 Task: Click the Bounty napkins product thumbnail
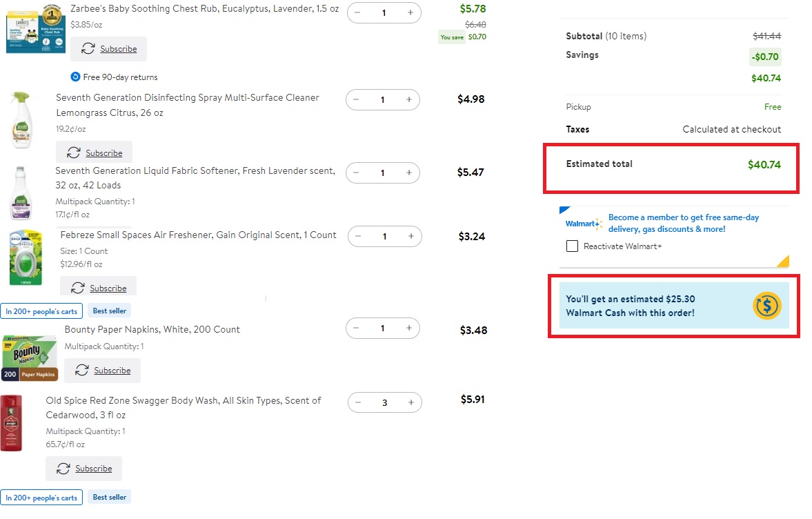[30, 358]
